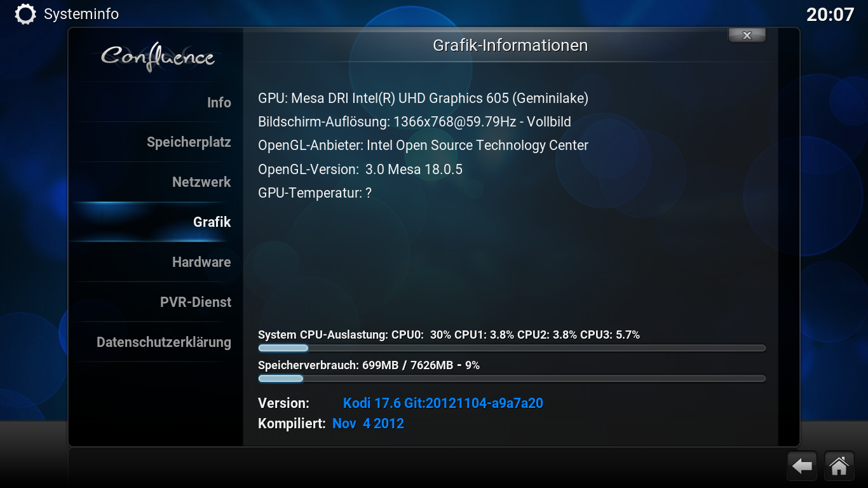Click the Nov 4 2012 compile date
The image size is (868, 488).
[368, 423]
